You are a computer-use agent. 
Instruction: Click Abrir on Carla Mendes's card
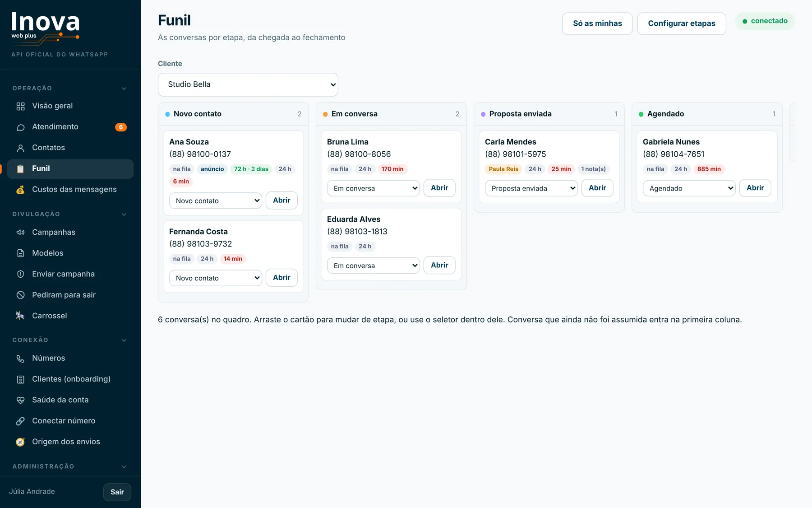[597, 188]
